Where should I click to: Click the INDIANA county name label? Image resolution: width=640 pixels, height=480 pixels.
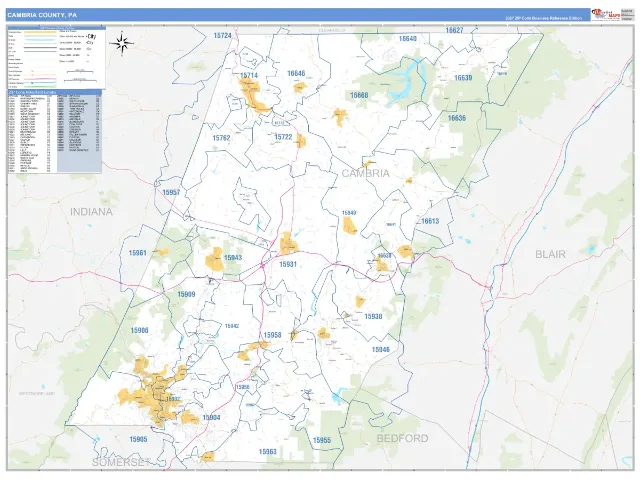pos(91,212)
